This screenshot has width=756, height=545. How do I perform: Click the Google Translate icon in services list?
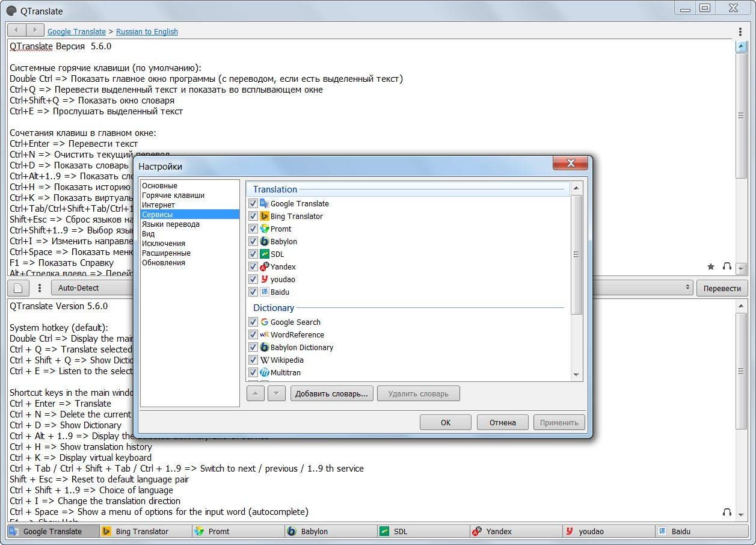pos(265,203)
